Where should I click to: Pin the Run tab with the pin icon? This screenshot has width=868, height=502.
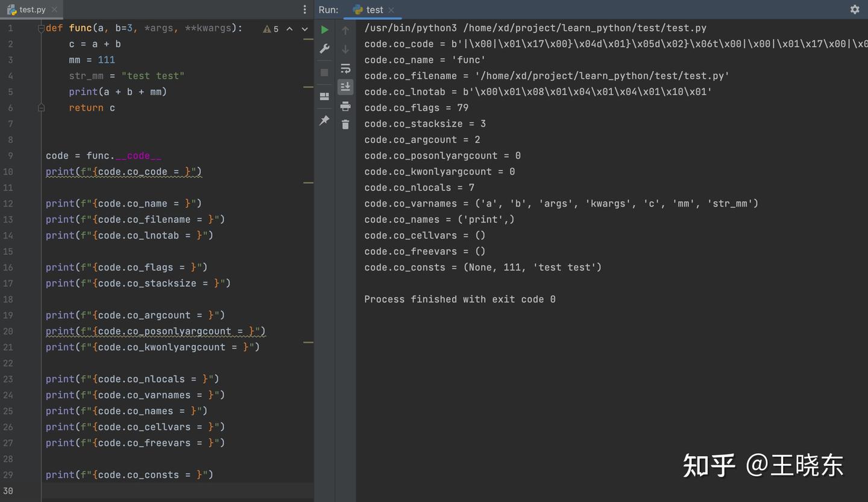[x=324, y=120]
